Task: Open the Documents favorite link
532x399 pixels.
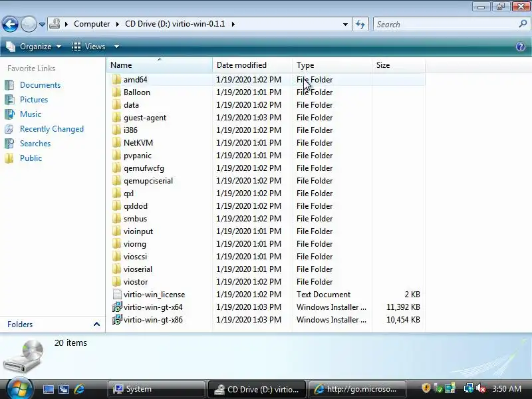Action: 40,85
